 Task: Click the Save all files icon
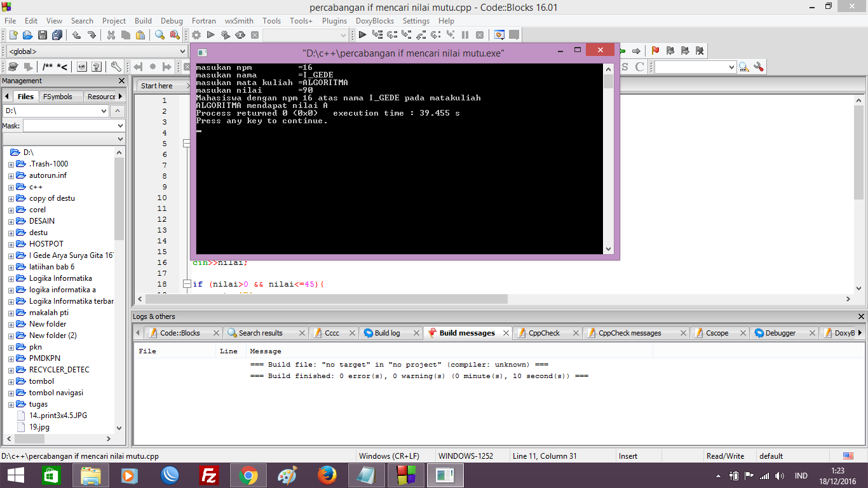point(57,35)
